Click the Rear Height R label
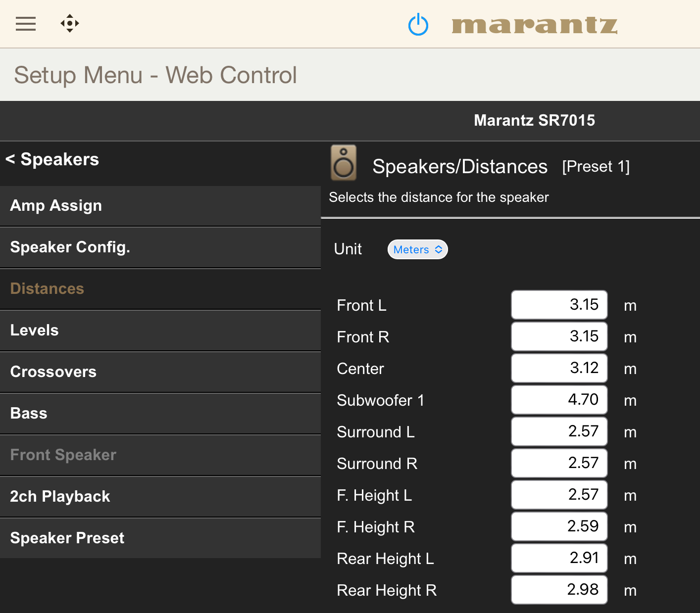 (x=387, y=590)
